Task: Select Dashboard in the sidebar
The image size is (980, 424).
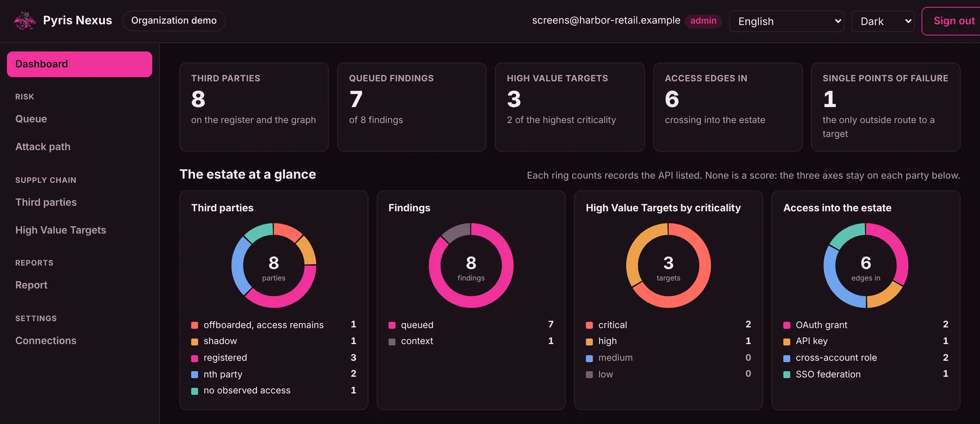Action: 79,64
